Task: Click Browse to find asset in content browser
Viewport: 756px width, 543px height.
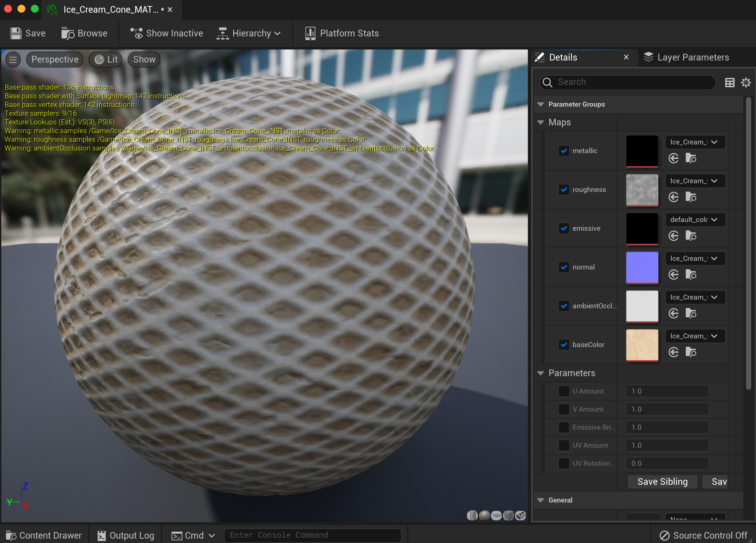Action: 84,33
